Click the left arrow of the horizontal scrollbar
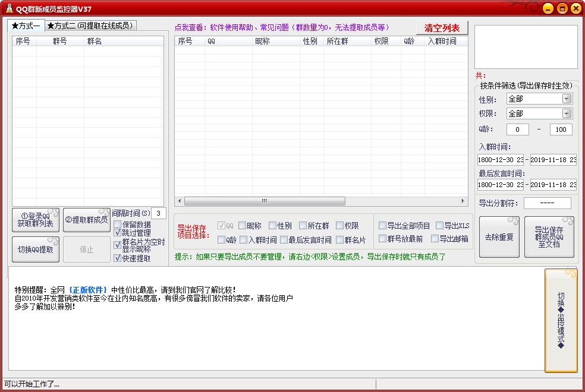Image resolution: width=585 pixels, height=392 pixels. pyautogui.click(x=180, y=201)
